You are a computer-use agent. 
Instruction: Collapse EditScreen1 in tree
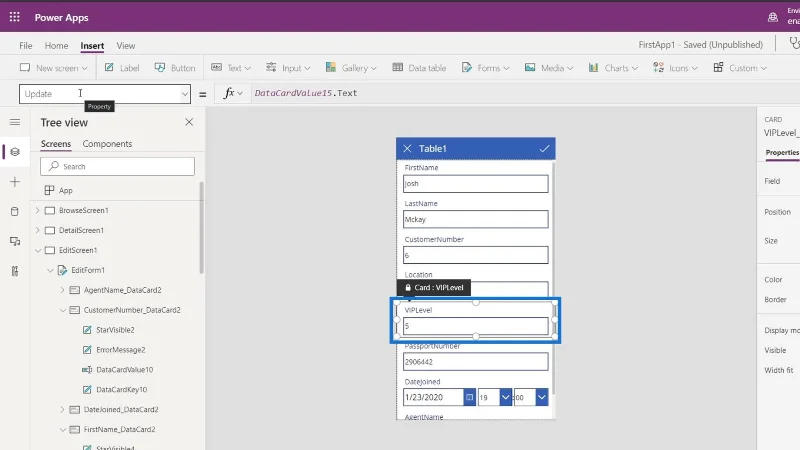38,250
